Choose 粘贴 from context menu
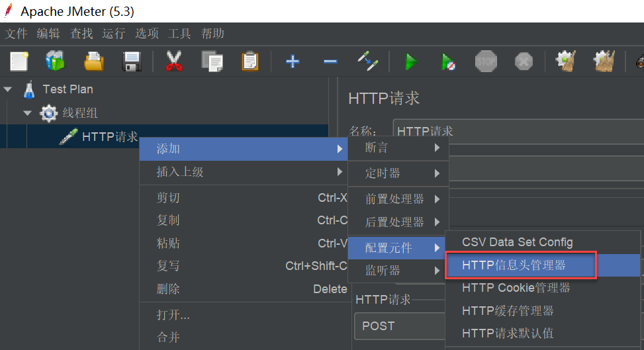Viewport: 644px width, 350px height. [x=244, y=243]
